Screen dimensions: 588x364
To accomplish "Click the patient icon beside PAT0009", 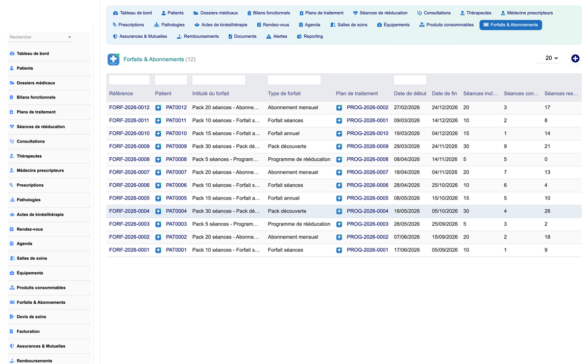I will [158, 146].
